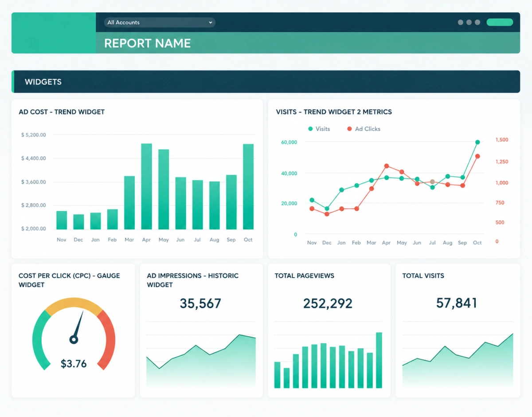
Task: Open the All Accounts dropdown
Action: (x=160, y=22)
